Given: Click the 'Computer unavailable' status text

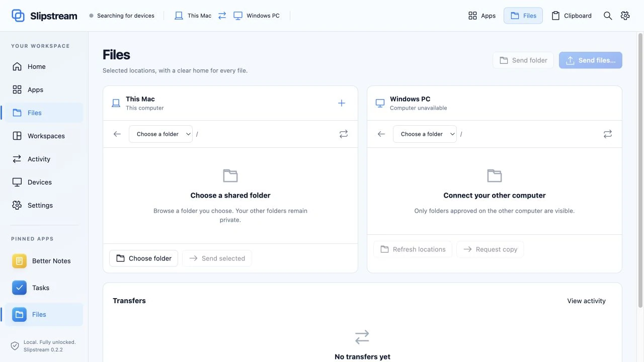Looking at the screenshot, I should pyautogui.click(x=419, y=108).
